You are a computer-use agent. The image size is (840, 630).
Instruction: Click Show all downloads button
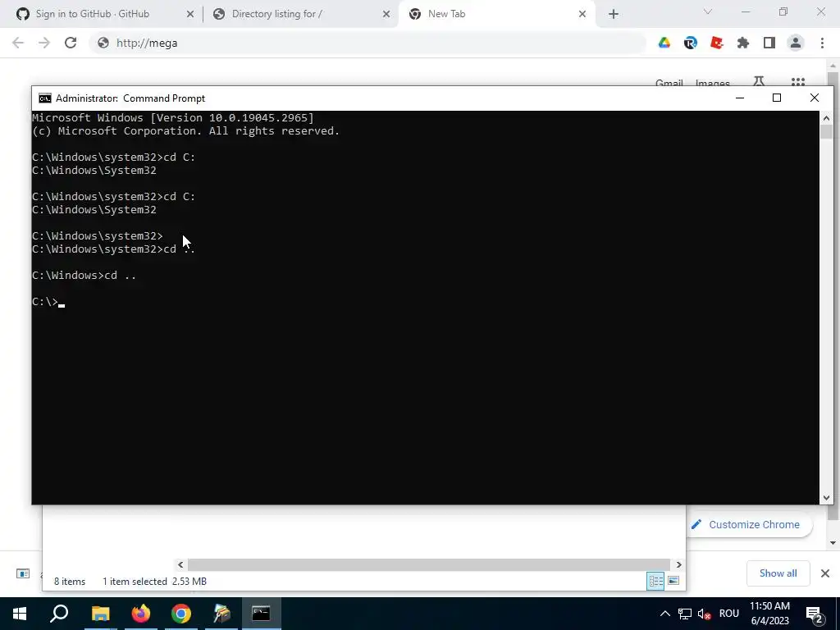coord(778,573)
